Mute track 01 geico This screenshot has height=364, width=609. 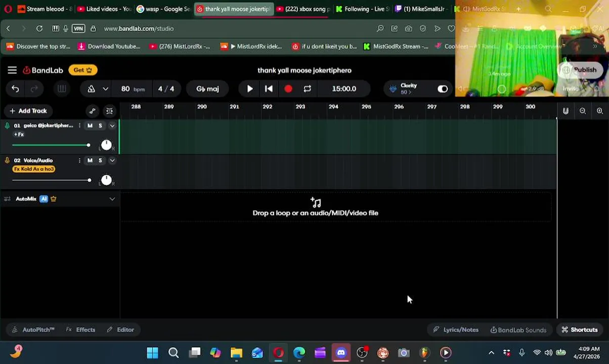click(90, 125)
